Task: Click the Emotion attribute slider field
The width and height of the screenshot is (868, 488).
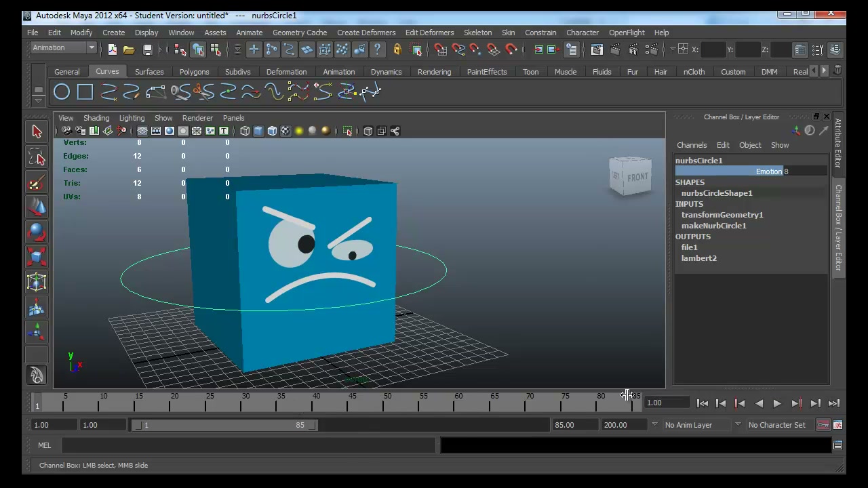Action: tap(751, 171)
